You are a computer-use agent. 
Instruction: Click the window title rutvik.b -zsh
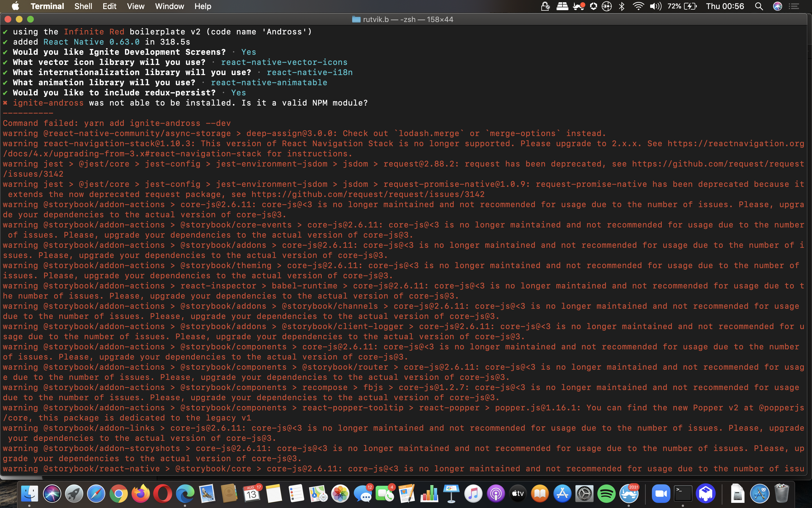click(x=408, y=19)
